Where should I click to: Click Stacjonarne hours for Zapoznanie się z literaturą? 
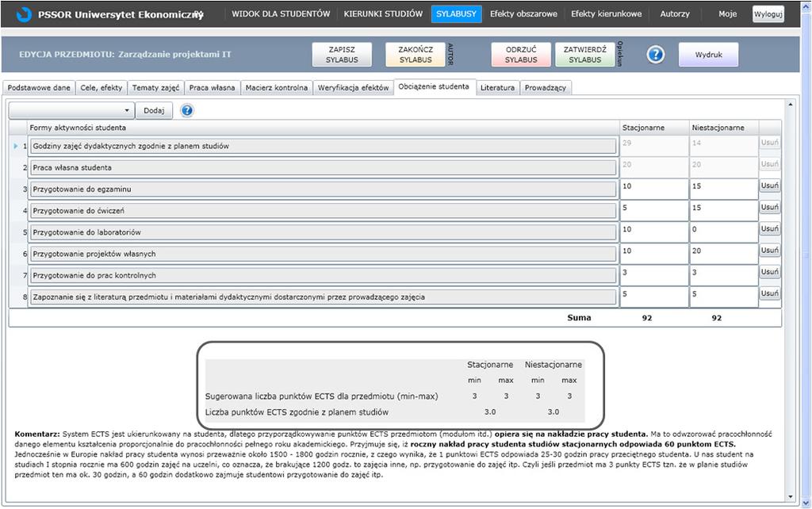click(654, 297)
